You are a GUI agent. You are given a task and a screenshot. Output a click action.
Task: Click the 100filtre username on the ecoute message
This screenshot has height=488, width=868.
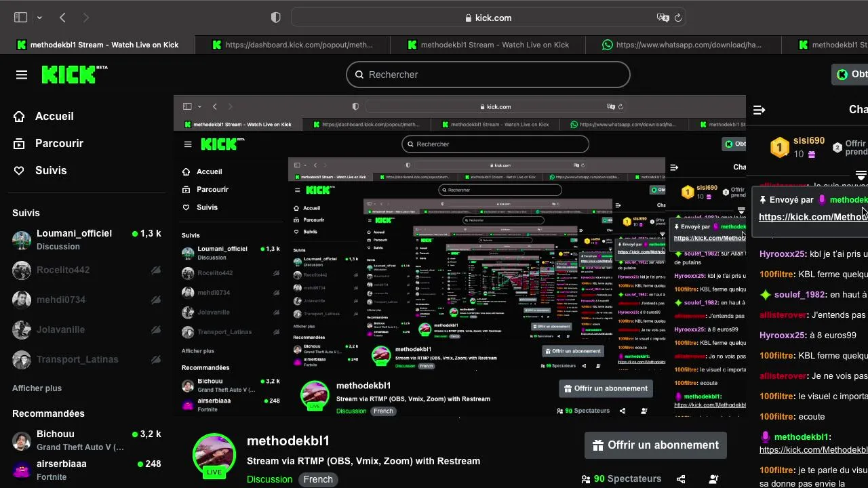point(776,417)
